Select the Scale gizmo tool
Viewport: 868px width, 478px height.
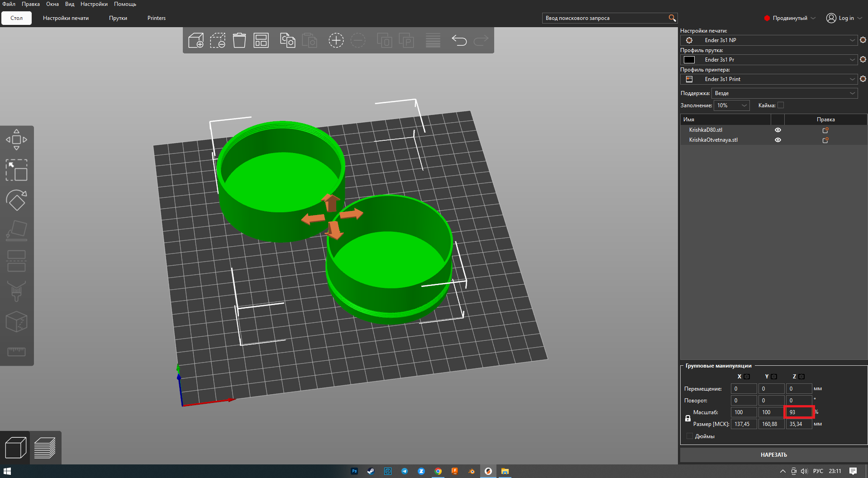click(16, 170)
